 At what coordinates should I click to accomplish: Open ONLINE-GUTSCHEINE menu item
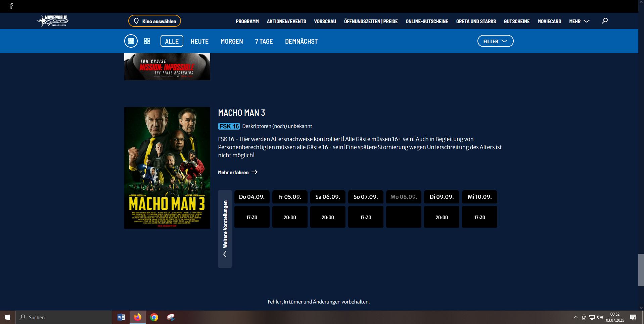427,21
